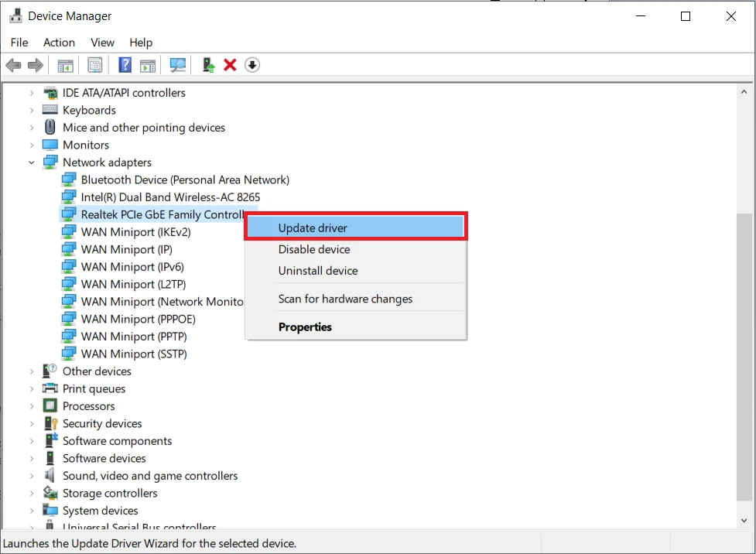This screenshot has height=554, width=756.
Task: Click the Keyboards category icon
Action: (50, 110)
